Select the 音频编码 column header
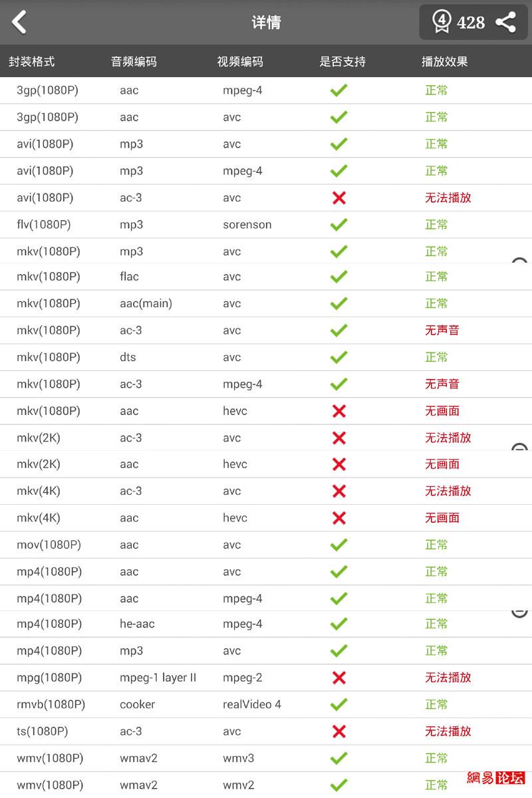 (x=134, y=62)
